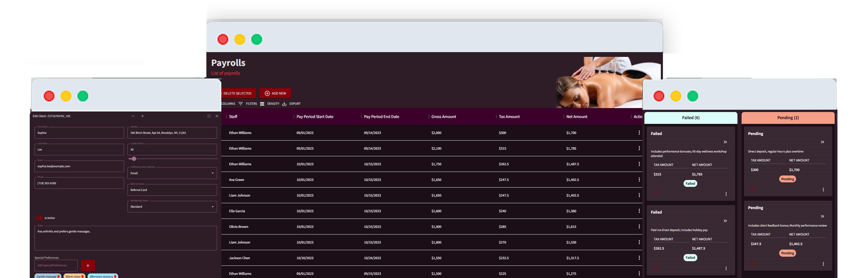The height and width of the screenshot is (278, 868).
Task: Delete the Gentle massage preference via its trash icon
Action: (58, 276)
